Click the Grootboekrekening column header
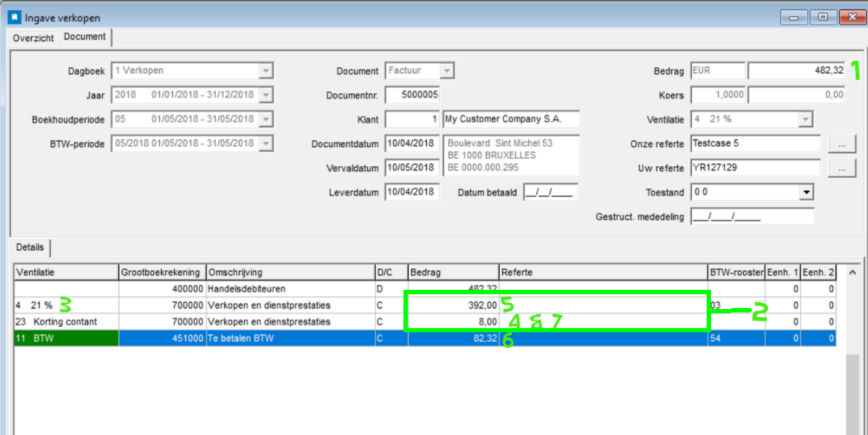This screenshot has width=868, height=435. tap(162, 272)
